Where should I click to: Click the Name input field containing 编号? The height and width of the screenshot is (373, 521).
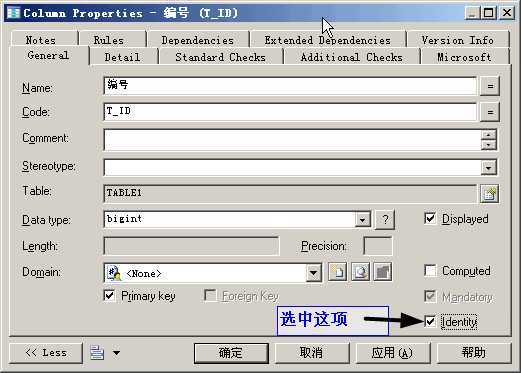[x=290, y=86]
